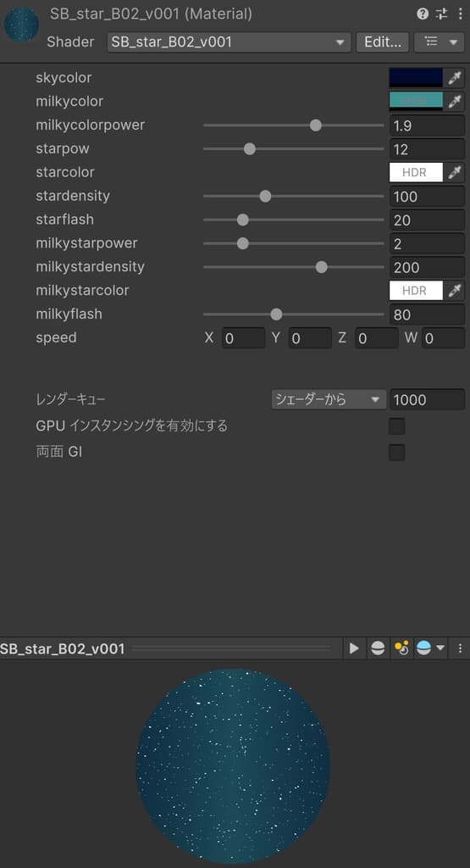Change preview mesh shape with sphere icon

378,648
